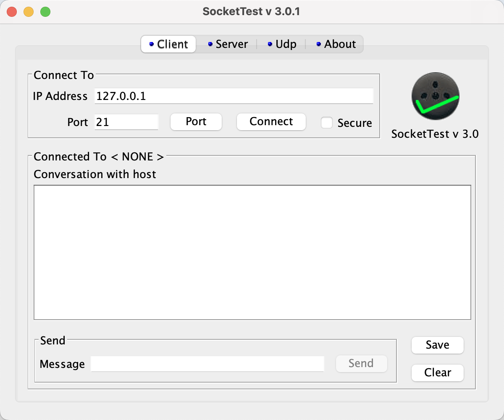Click the "IP Address" label

(x=60, y=96)
